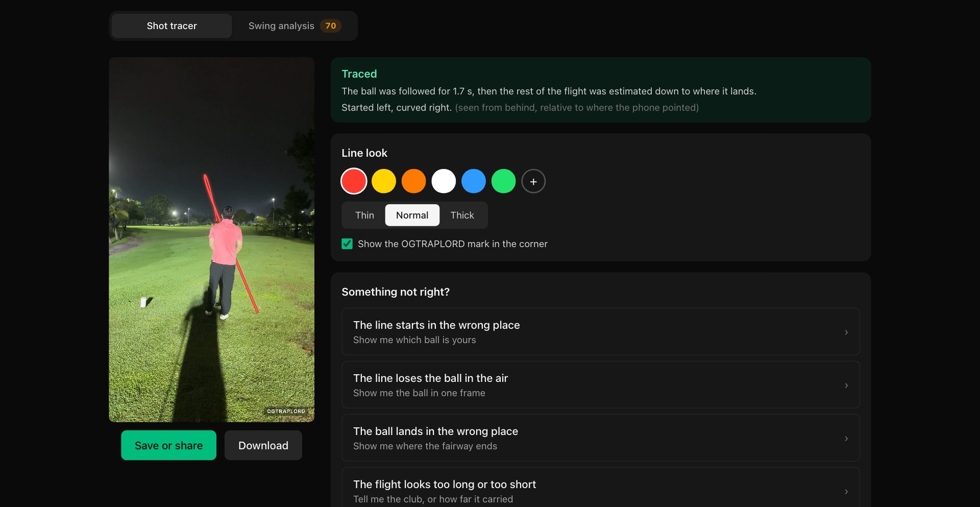The image size is (980, 507).
Task: Open 'The flight looks too long or too short'
Action: (600, 488)
